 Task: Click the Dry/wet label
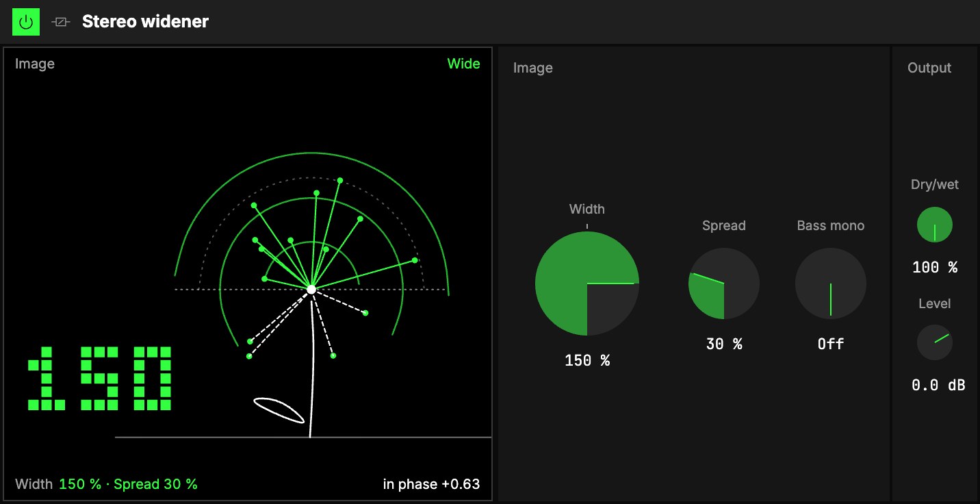pyautogui.click(x=935, y=184)
